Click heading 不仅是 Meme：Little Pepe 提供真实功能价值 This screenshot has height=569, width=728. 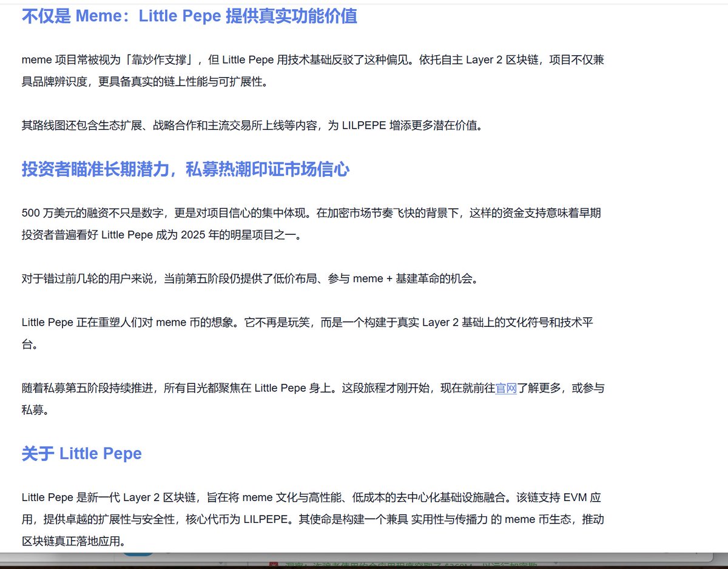pyautogui.click(x=189, y=16)
